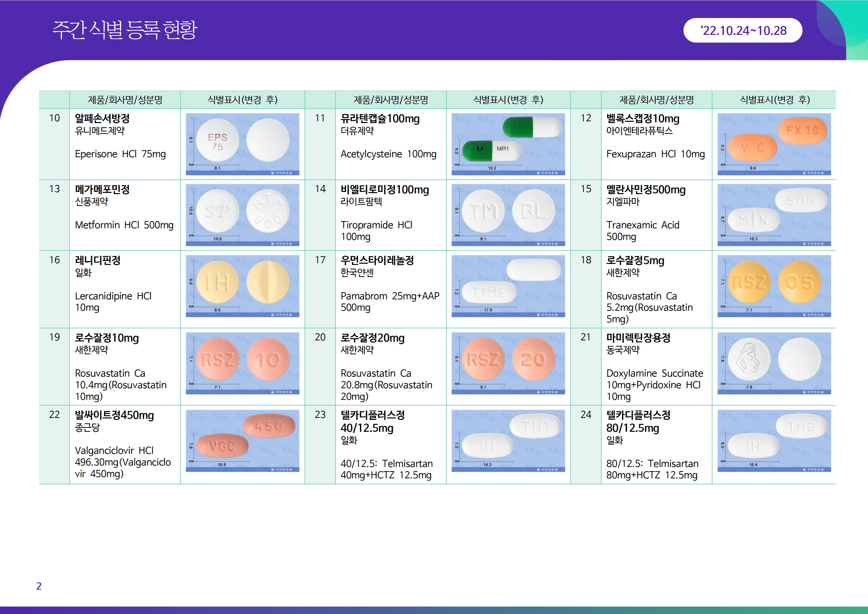This screenshot has height=614, width=868.
Task: Open the TYME white caplet image
Action: pyautogui.click(x=508, y=286)
